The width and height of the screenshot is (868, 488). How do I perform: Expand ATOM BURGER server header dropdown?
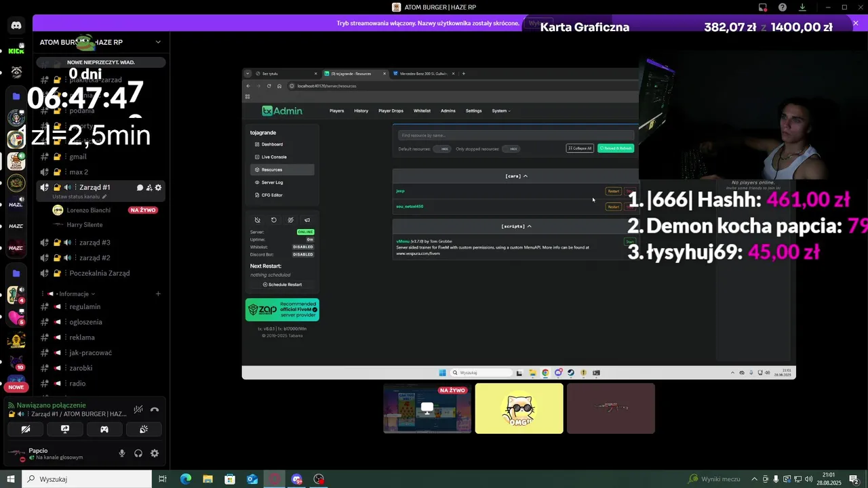[x=158, y=42]
